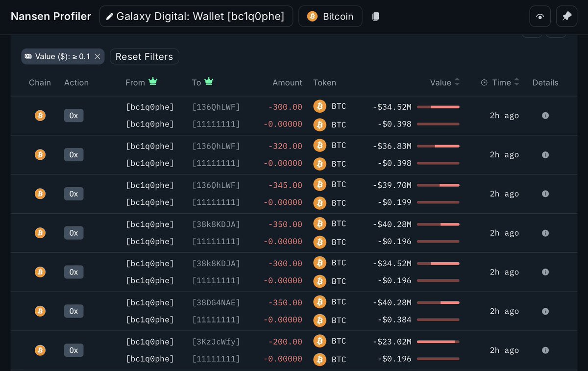Click the value bar next to -$23.02M
Viewport: 588px width, 371px height.
(438, 342)
